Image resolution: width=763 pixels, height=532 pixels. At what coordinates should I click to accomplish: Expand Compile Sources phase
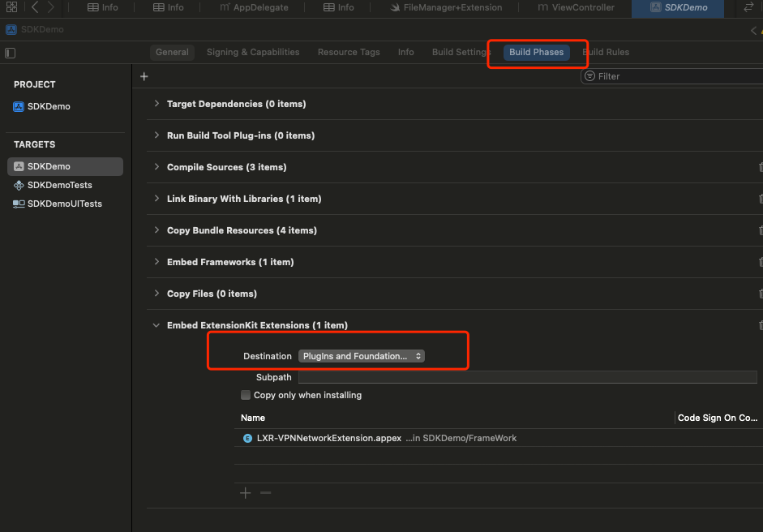tap(156, 167)
